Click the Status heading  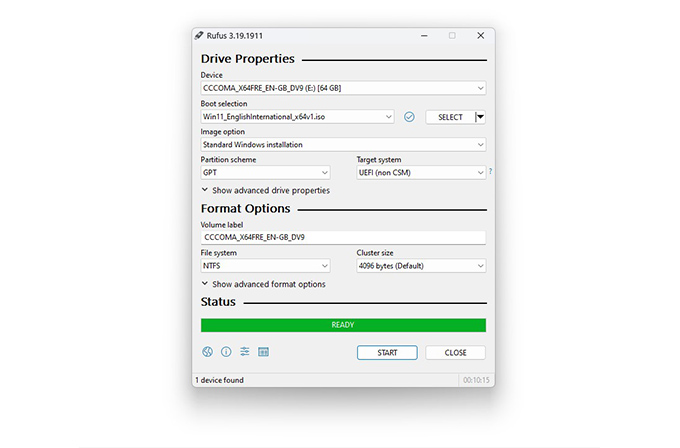[218, 302]
